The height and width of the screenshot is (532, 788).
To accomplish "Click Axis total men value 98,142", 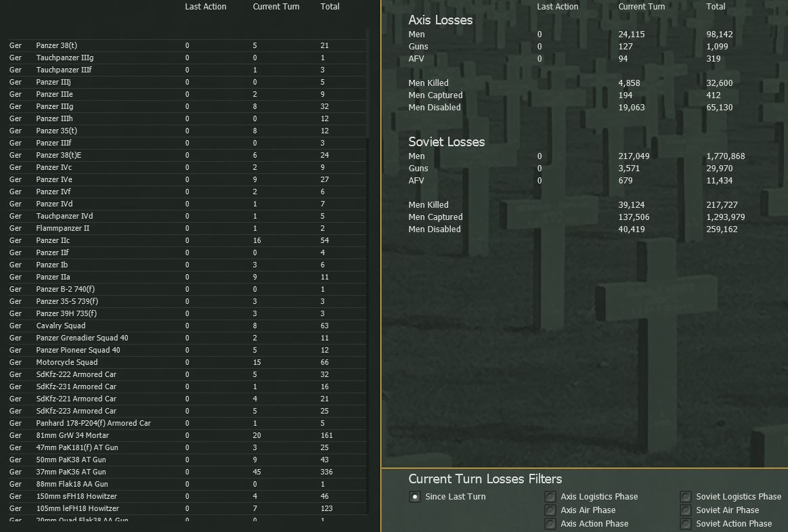I will (x=719, y=35).
